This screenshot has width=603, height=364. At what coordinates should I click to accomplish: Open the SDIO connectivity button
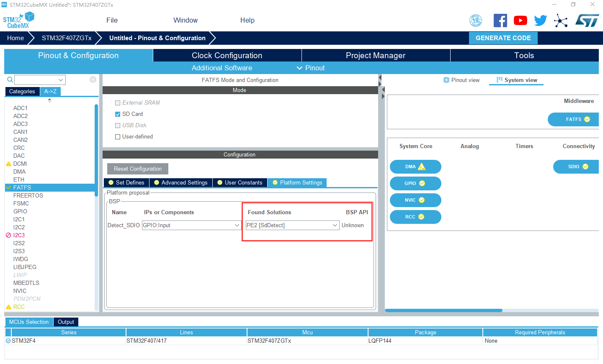576,167
